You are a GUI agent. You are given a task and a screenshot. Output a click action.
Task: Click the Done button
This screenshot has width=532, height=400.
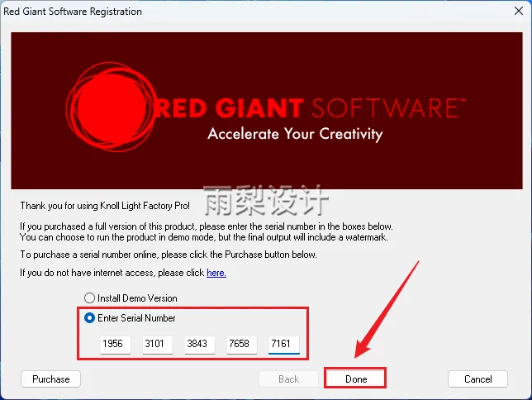[x=355, y=379]
